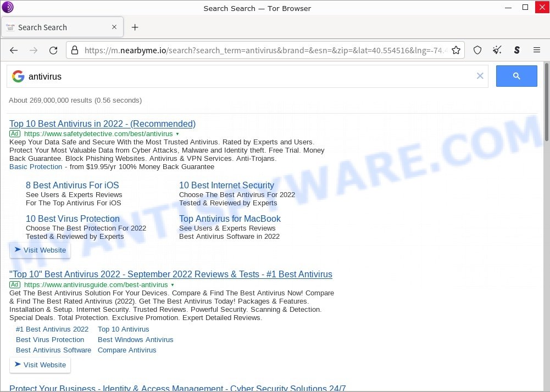550x392 pixels.
Task: Open the Compare Antivirus sitelink
Action: tap(127, 350)
